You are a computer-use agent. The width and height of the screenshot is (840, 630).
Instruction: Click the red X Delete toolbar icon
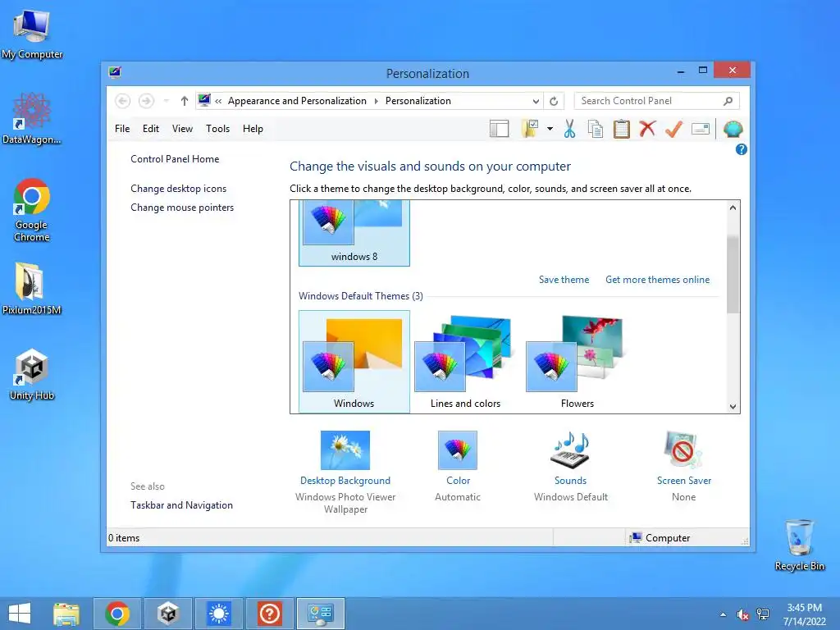(648, 129)
